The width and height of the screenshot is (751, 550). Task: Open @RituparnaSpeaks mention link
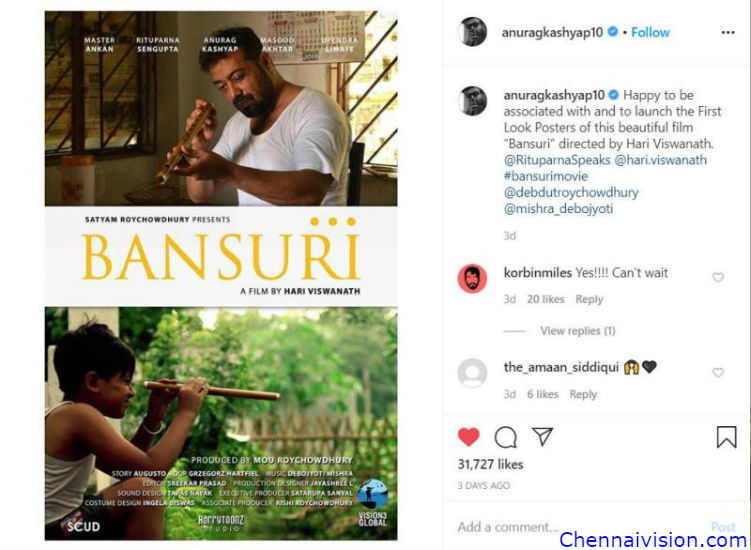pos(557,160)
